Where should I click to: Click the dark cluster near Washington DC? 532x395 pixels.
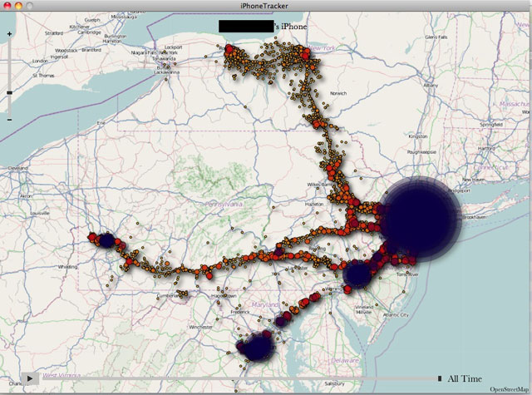(257, 348)
